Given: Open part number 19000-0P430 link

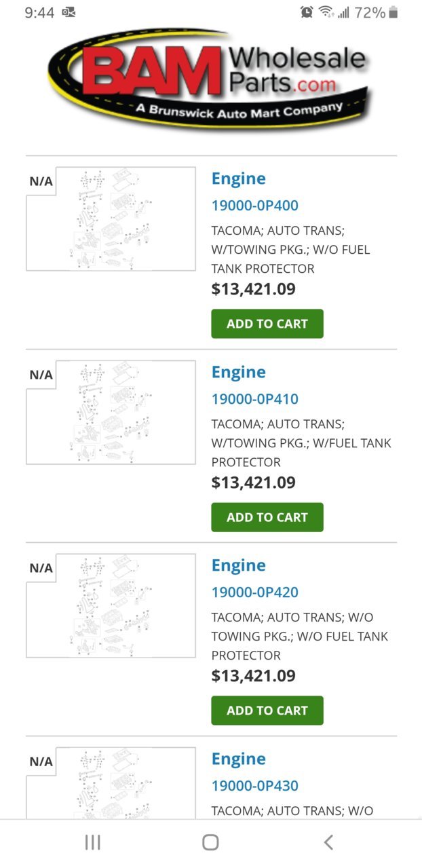Looking at the screenshot, I should (254, 786).
